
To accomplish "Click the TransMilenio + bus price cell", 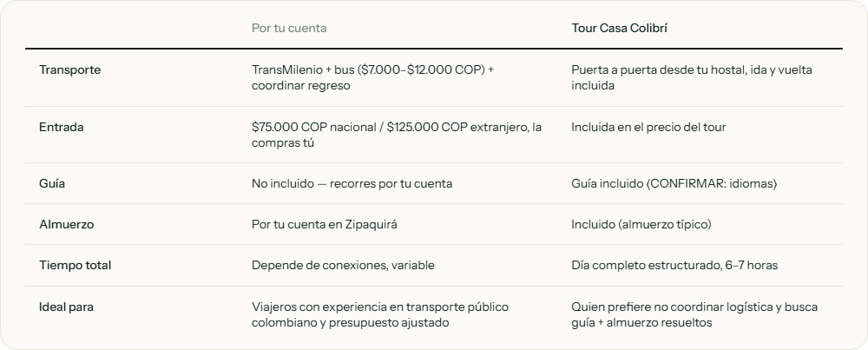I will point(373,77).
